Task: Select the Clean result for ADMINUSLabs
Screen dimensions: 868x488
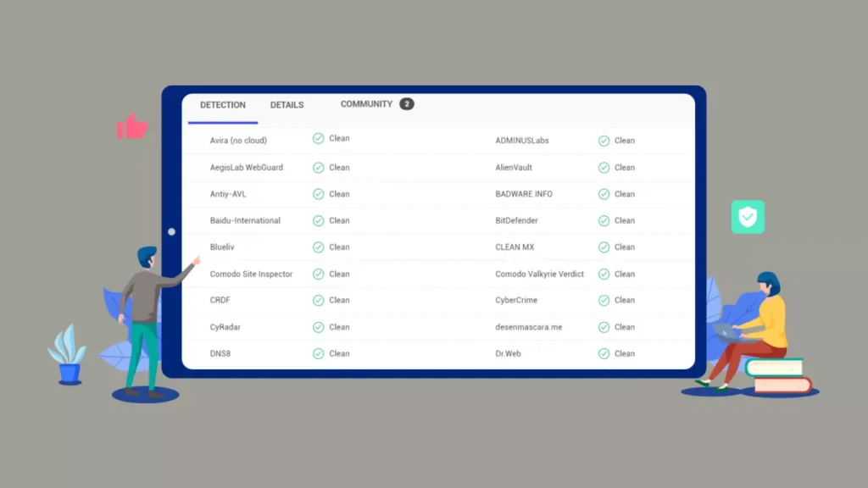Action: click(625, 141)
